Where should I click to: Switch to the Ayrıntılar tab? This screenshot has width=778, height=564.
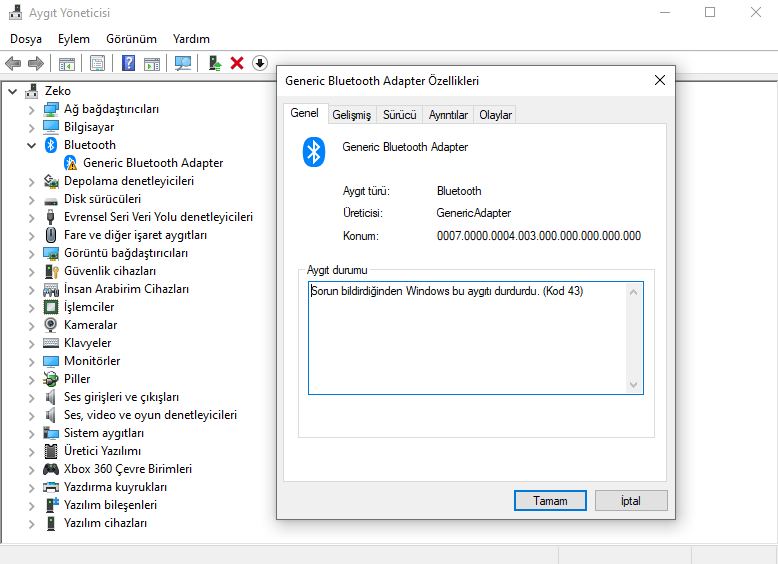(448, 115)
